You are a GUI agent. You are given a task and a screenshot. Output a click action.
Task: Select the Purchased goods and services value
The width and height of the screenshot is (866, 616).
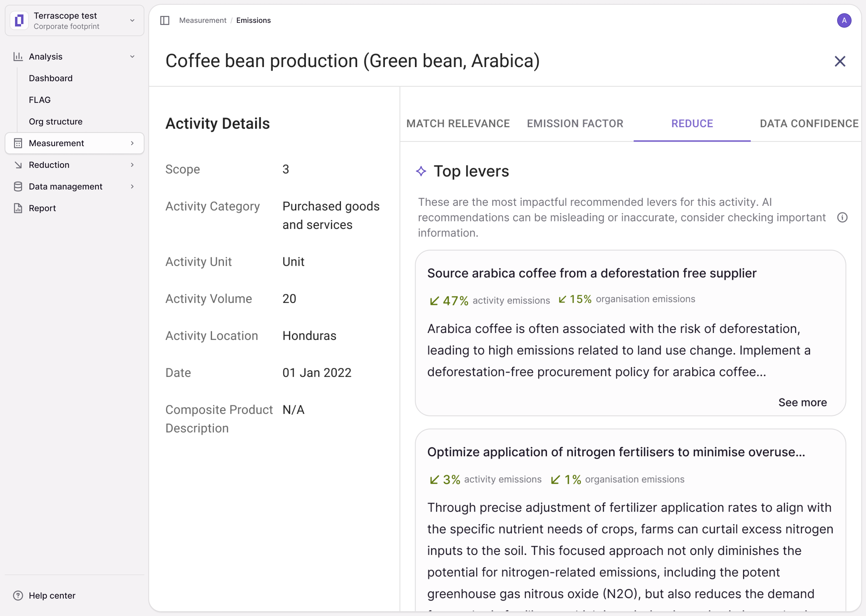[x=331, y=215]
